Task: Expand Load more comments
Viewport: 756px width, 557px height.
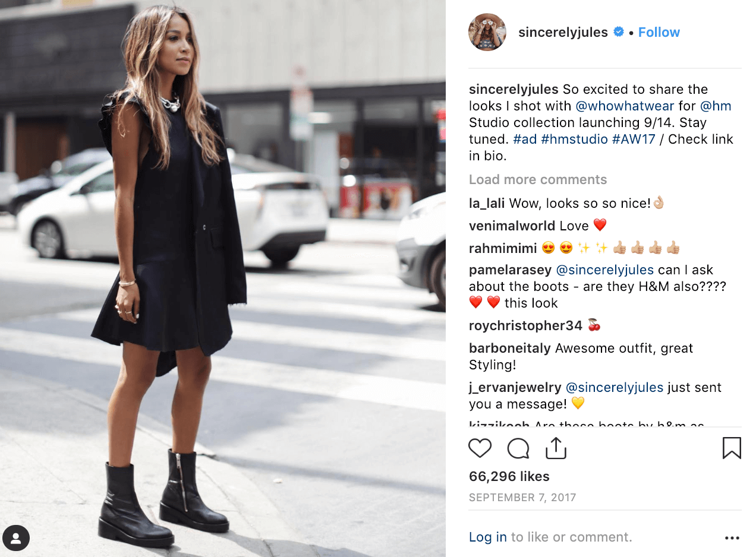Action: pos(538,179)
